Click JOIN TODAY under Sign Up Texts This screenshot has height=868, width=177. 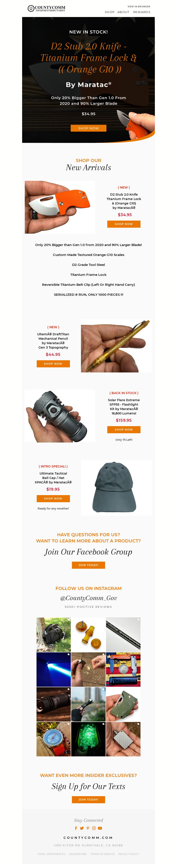tap(88, 799)
